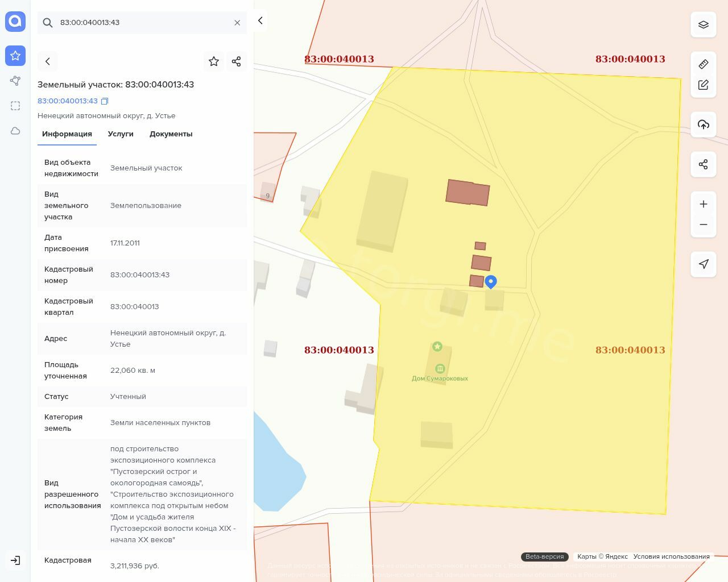This screenshot has height=582, width=728.
Task: Open the map layers panel
Action: [x=703, y=24]
